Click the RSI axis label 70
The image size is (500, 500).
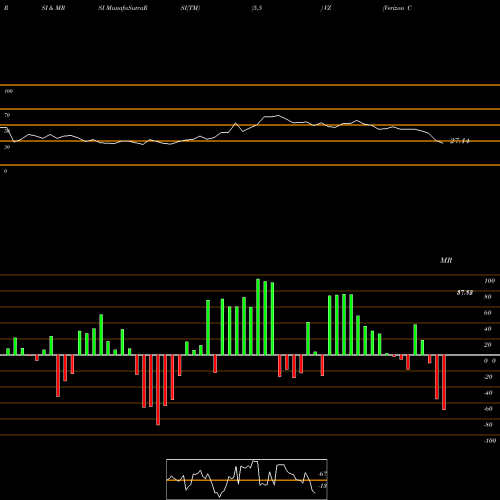[7, 115]
